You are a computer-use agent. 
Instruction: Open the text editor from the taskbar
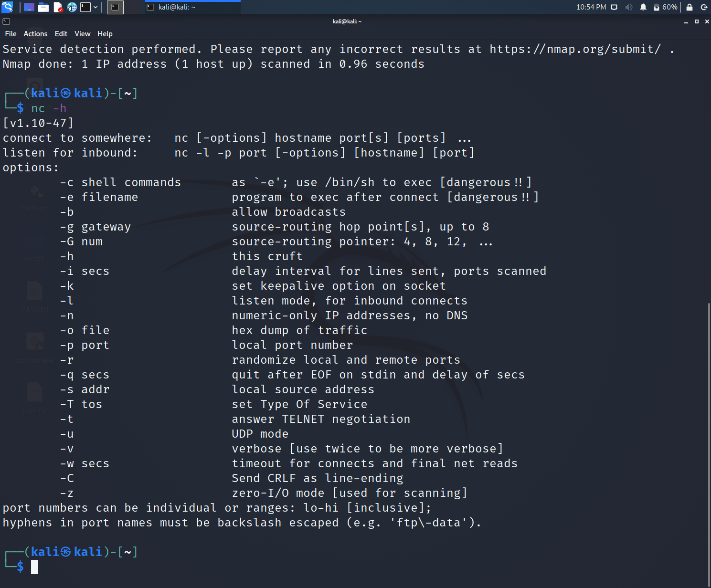tap(58, 7)
